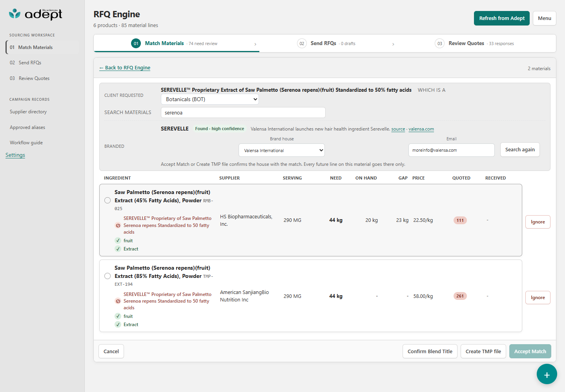Click the chevron arrow after Match Materials
The height and width of the screenshot is (392, 565).
click(255, 44)
